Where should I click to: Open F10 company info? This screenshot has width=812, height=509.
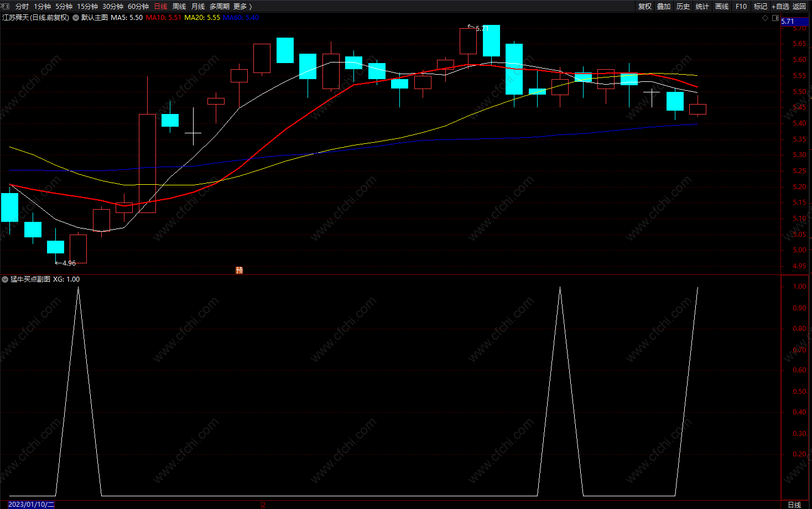coord(741,7)
